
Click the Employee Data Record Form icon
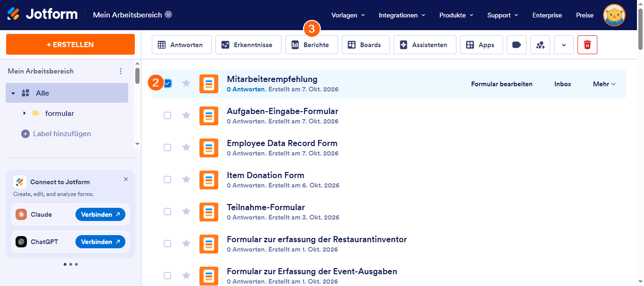click(x=209, y=148)
